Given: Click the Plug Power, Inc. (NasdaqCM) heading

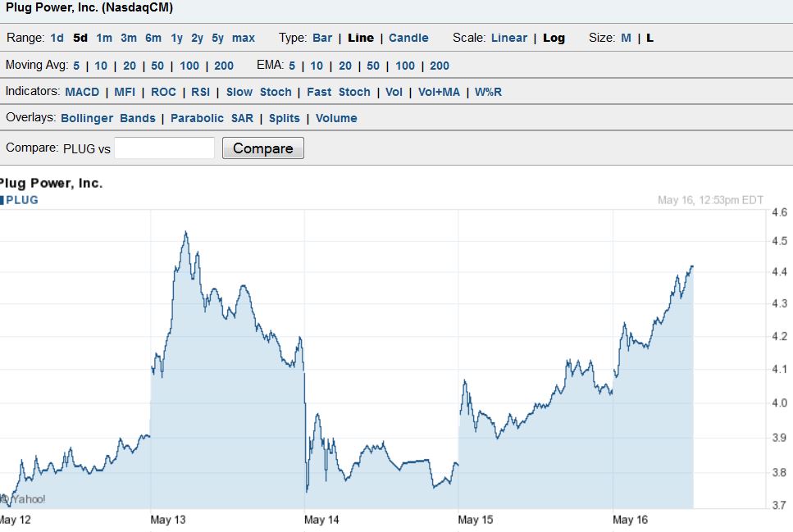Looking at the screenshot, I should (89, 7).
